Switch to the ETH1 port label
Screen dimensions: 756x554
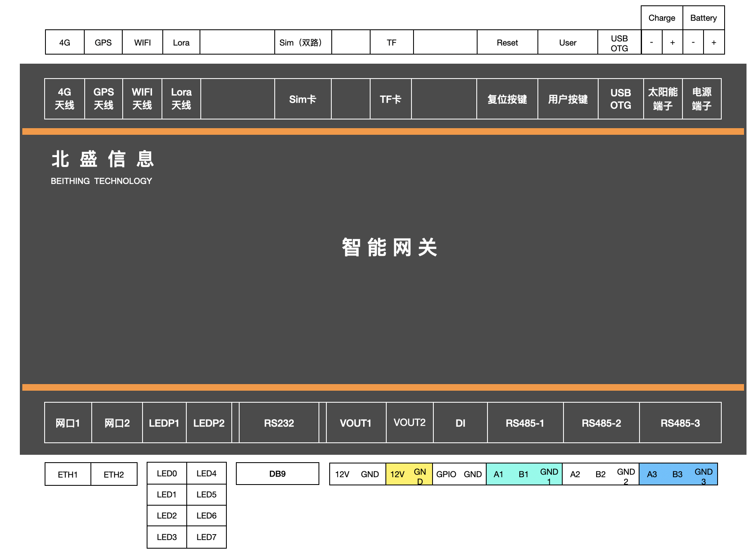coord(67,474)
